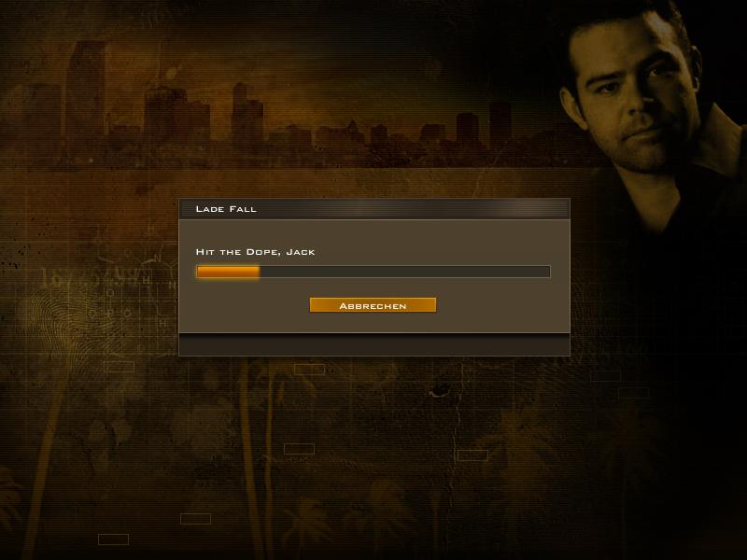
Task: Click the dark footer strip under the dialog
Action: (374, 344)
